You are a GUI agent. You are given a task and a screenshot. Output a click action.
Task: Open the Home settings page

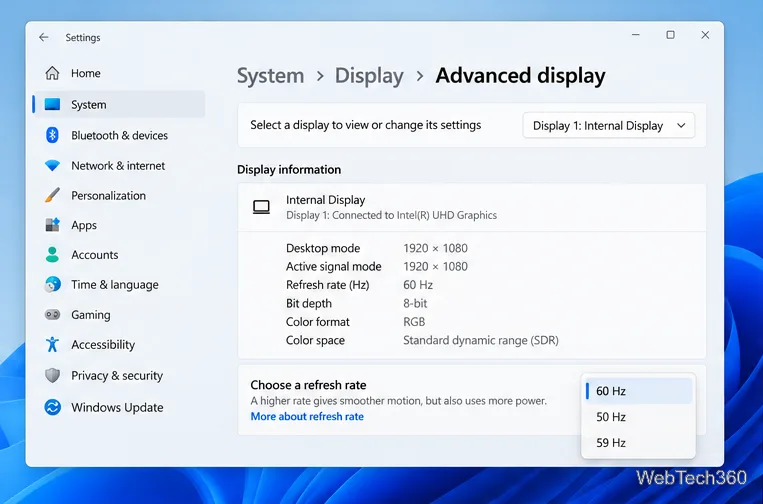pos(119,73)
